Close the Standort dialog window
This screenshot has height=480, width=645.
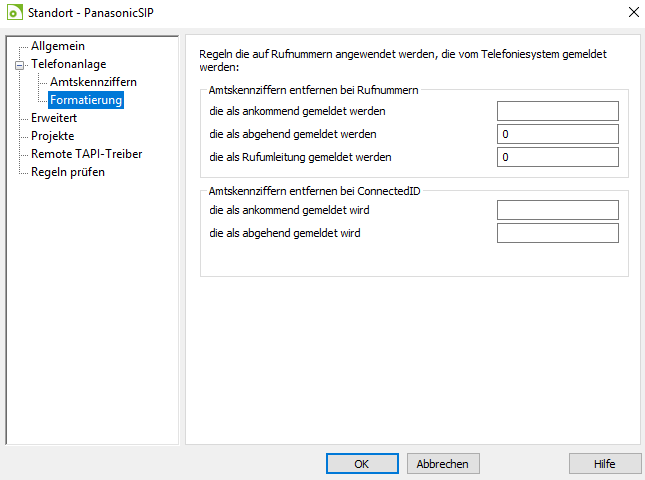click(x=634, y=12)
